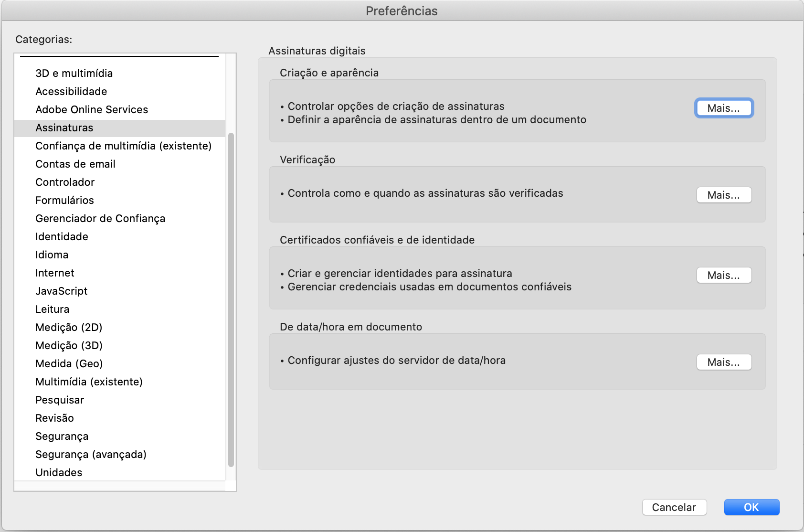Open Medição (2D) category
This screenshot has height=532, width=804.
click(120, 327)
